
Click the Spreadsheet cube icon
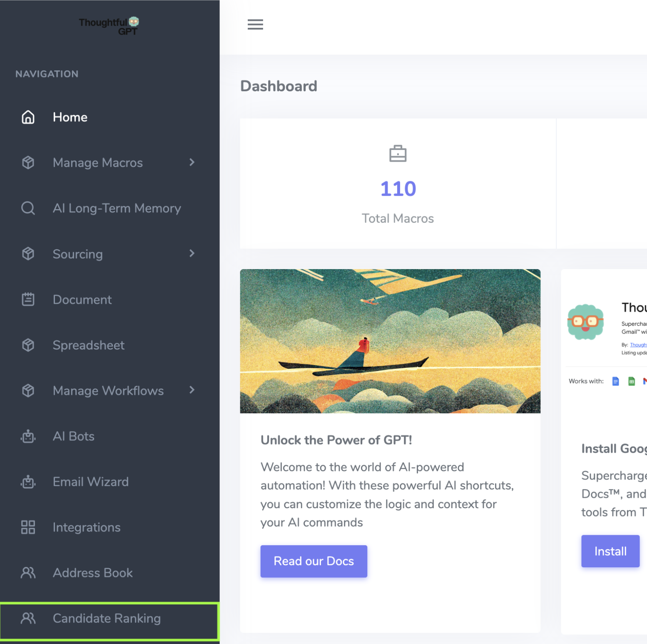[28, 345]
